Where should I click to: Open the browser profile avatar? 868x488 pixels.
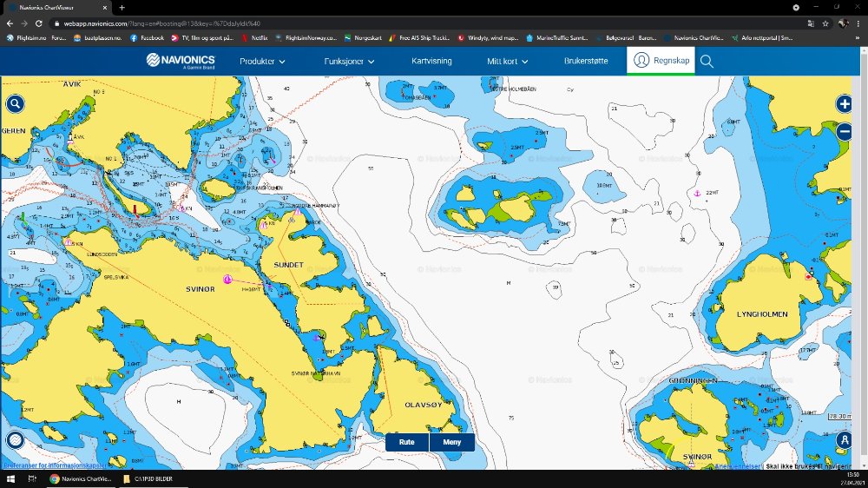tap(843, 23)
